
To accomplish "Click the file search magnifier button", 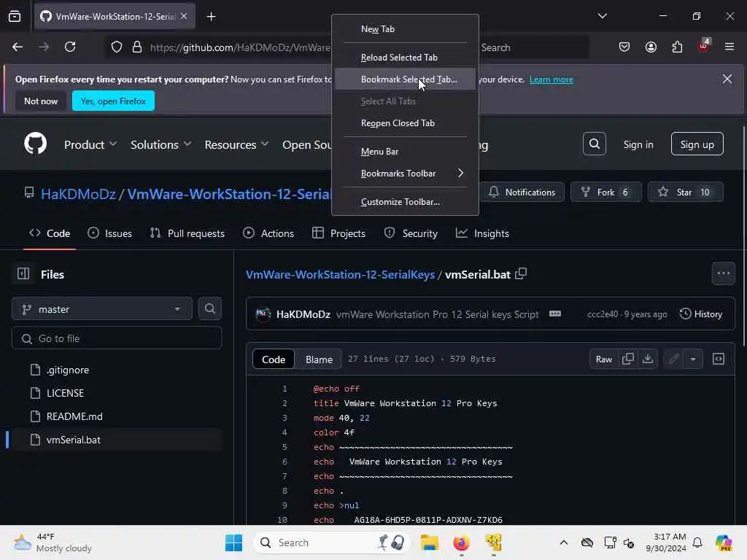I will (x=209, y=308).
